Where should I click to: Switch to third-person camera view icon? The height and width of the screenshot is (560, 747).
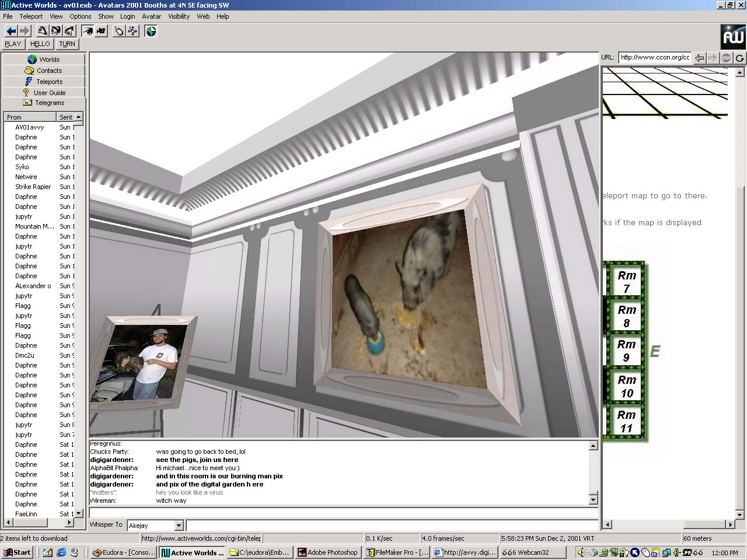point(102,31)
